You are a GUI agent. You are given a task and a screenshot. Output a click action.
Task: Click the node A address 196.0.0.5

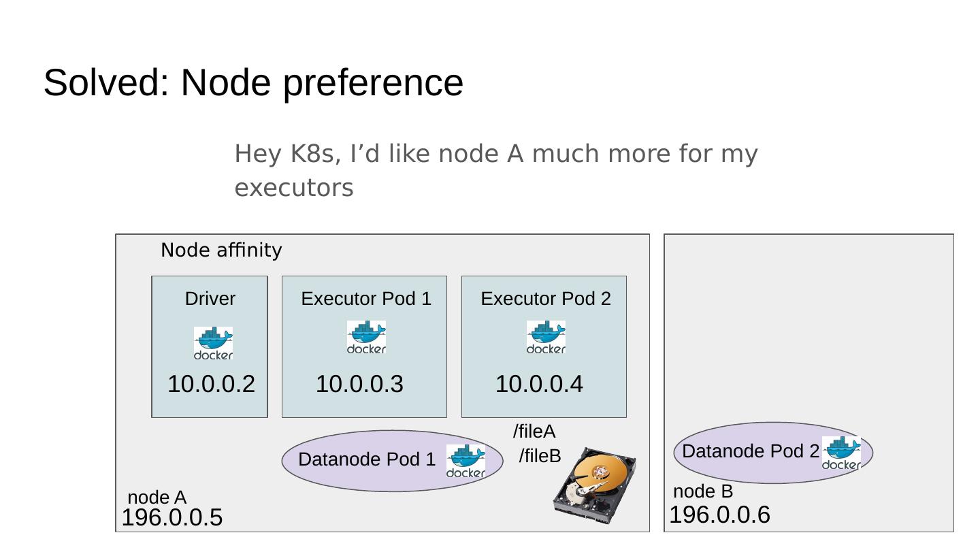pos(172,518)
